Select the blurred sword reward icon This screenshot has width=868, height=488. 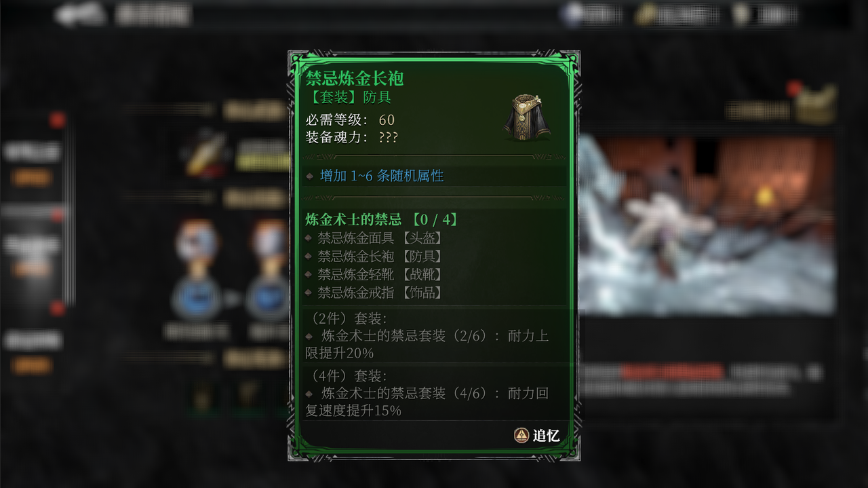(204, 155)
